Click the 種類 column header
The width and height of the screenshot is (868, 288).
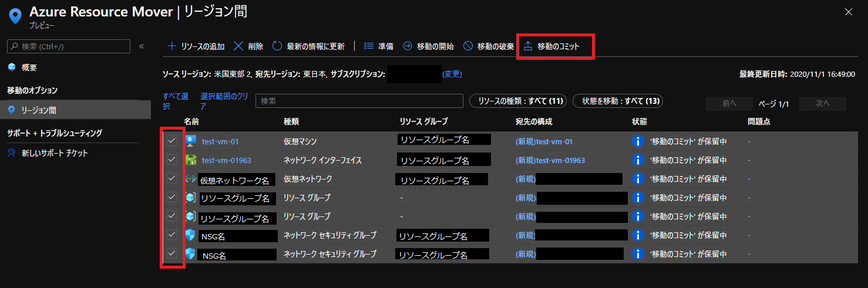(291, 121)
